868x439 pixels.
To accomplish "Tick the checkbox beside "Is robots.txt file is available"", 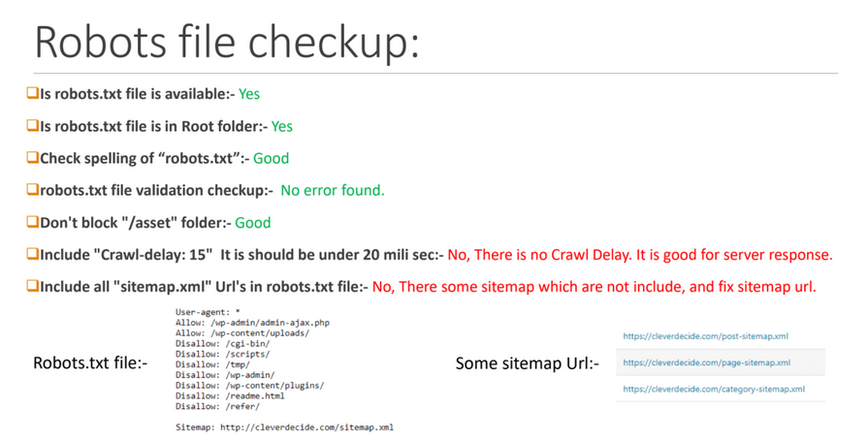I will click(x=32, y=94).
